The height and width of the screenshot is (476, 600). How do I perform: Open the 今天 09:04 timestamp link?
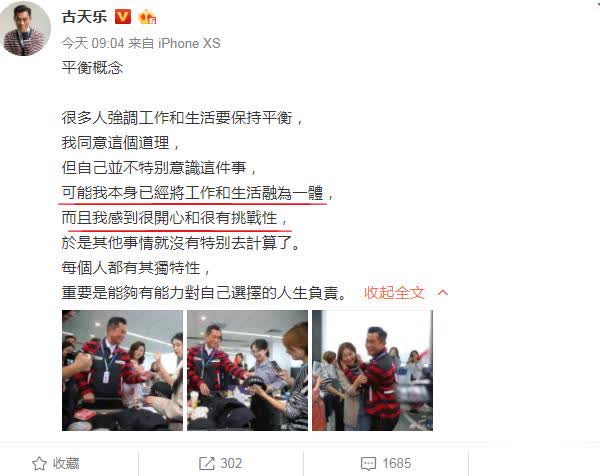[93, 43]
